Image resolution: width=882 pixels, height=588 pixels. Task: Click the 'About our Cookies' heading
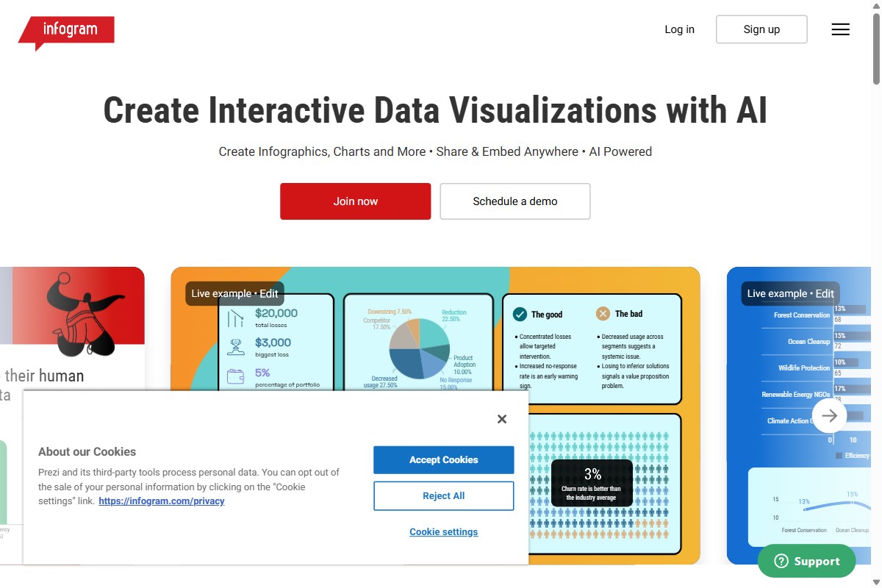coord(87,452)
